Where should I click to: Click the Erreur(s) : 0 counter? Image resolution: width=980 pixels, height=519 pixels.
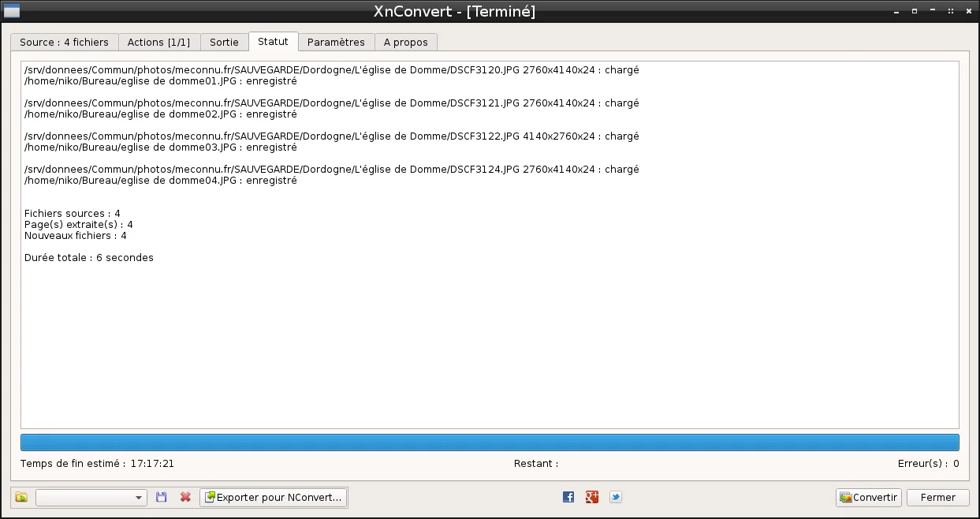click(x=929, y=464)
